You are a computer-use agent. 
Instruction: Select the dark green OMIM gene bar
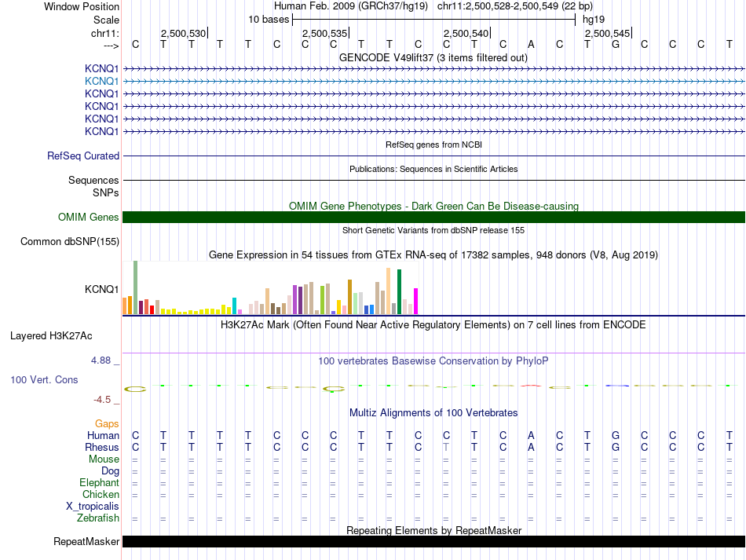click(433, 218)
